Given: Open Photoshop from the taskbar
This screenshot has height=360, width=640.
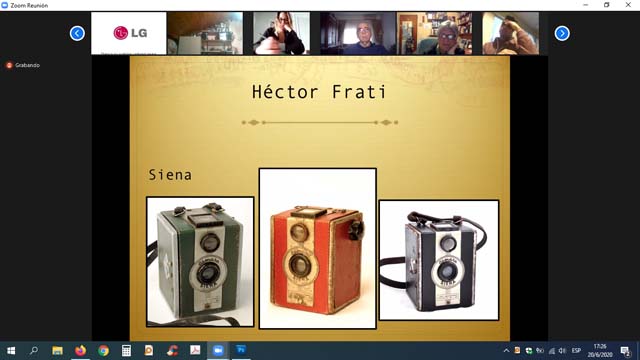Looking at the screenshot, I should 241,350.
